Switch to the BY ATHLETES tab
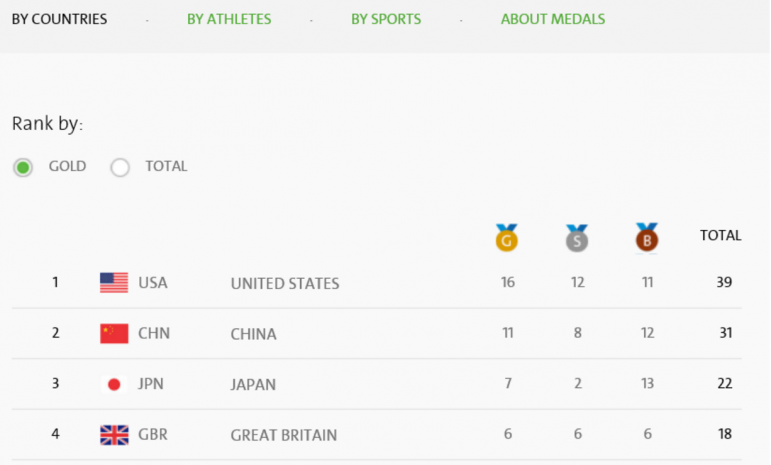Viewport: 771px width, 465px height. tap(229, 19)
